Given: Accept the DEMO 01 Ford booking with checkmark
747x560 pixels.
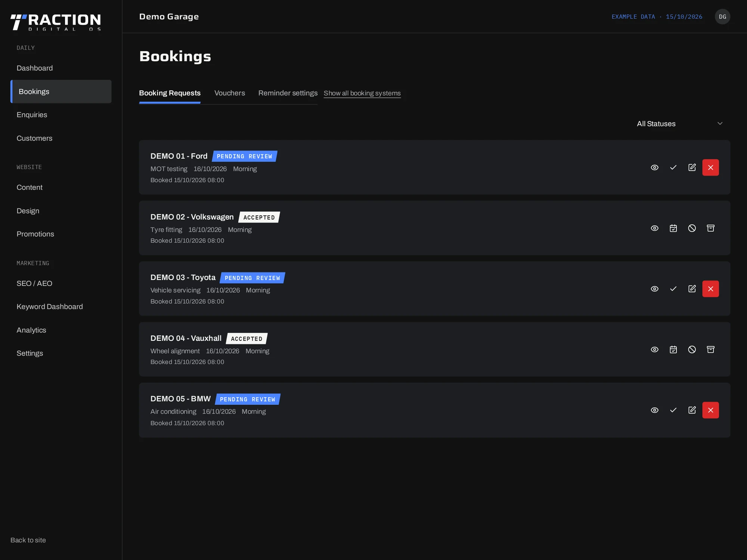Looking at the screenshot, I should click(x=673, y=167).
